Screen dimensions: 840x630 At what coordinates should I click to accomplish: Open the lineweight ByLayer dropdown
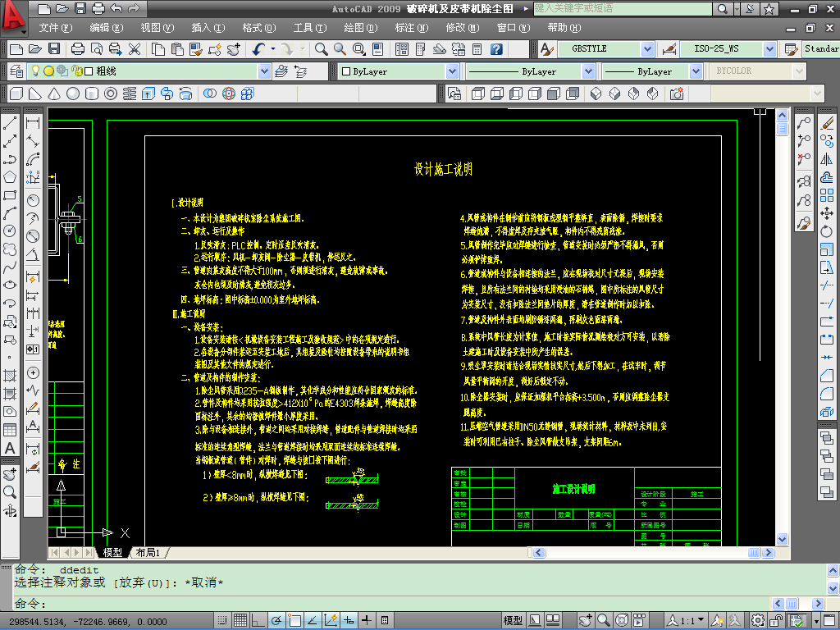pos(696,71)
